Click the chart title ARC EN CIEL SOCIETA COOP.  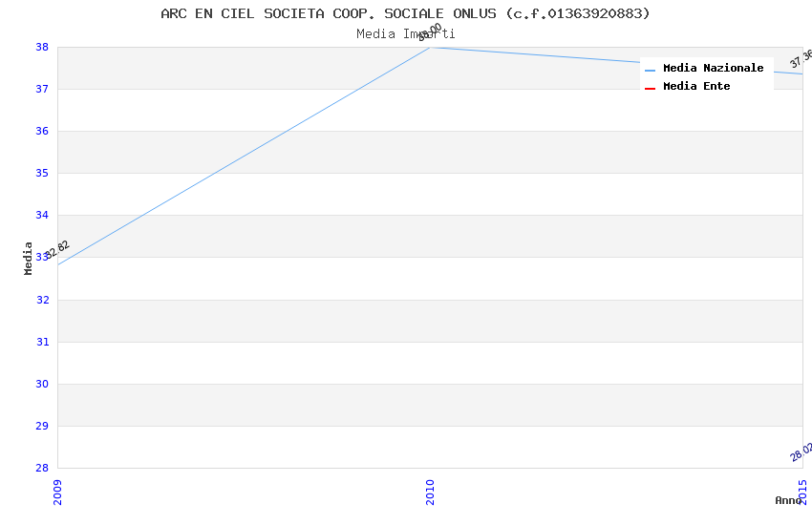click(x=405, y=13)
